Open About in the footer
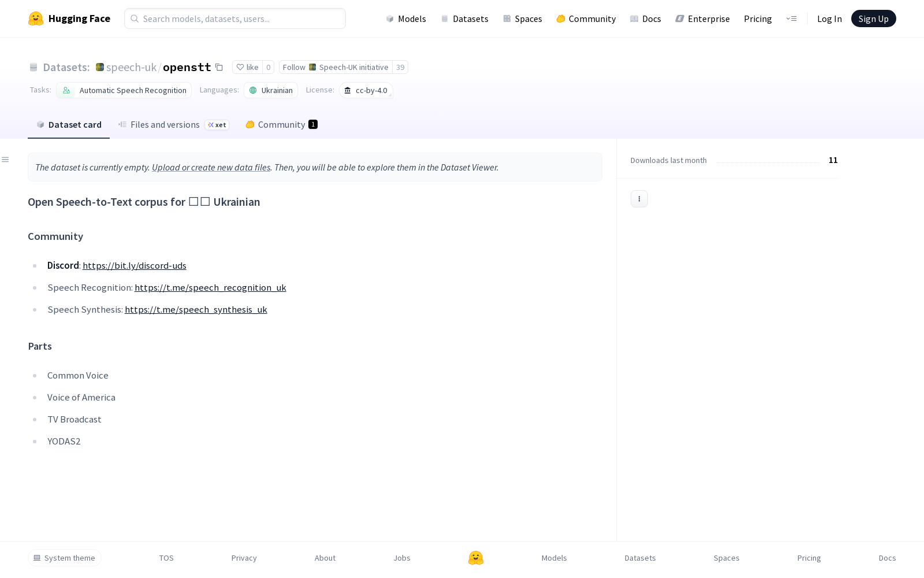The height and width of the screenshot is (578, 924). [325, 558]
